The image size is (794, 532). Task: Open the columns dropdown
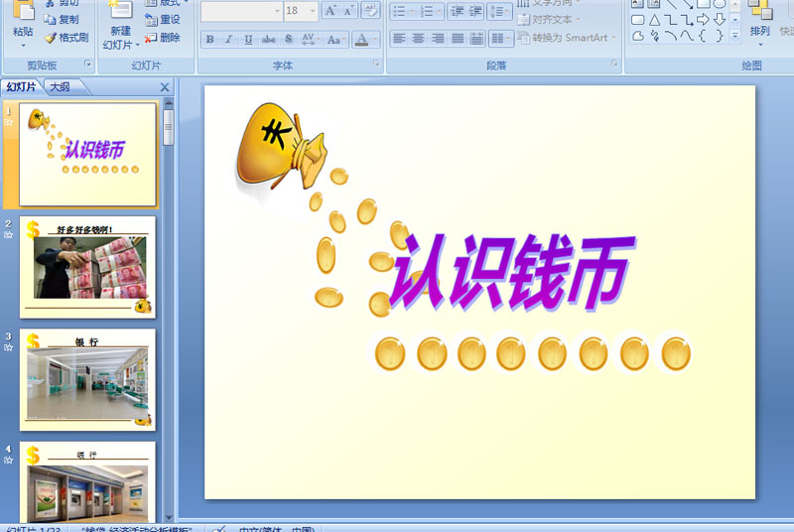[x=501, y=39]
